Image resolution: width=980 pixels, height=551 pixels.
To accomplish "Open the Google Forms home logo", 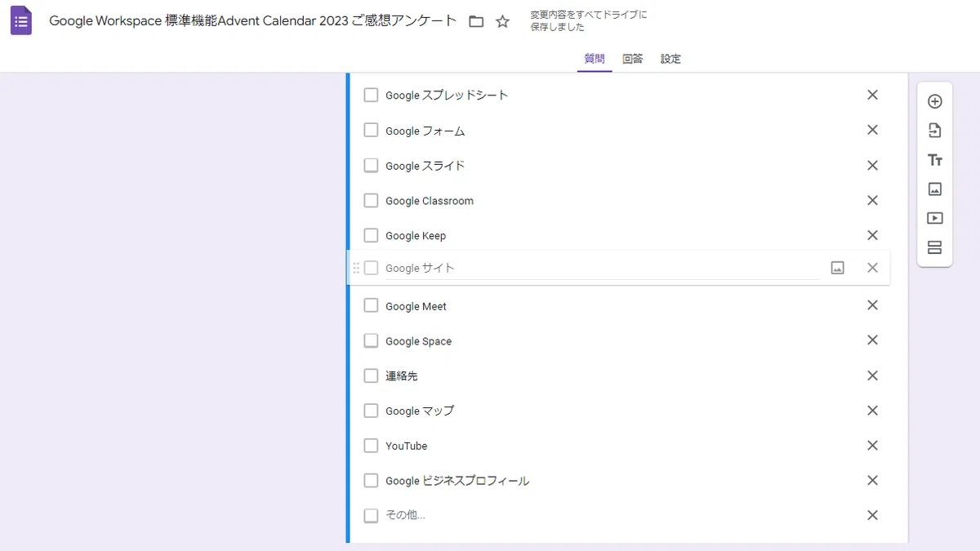I will pos(21,20).
